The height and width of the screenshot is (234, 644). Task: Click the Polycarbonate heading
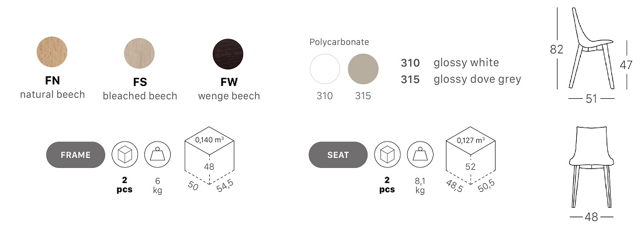point(340,42)
